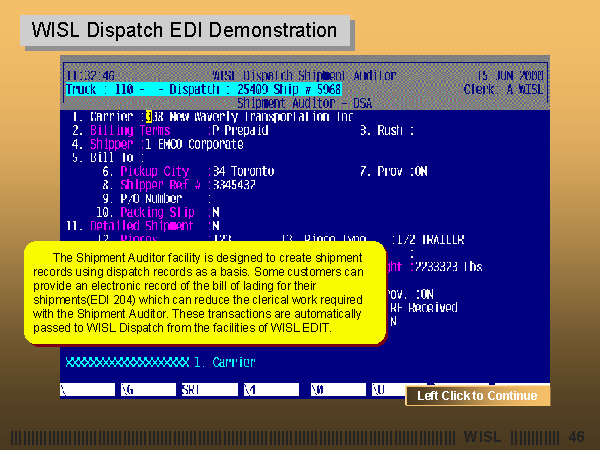600x450 pixels.
Task: Click the Left Click to Continue button
Action: coord(478,396)
